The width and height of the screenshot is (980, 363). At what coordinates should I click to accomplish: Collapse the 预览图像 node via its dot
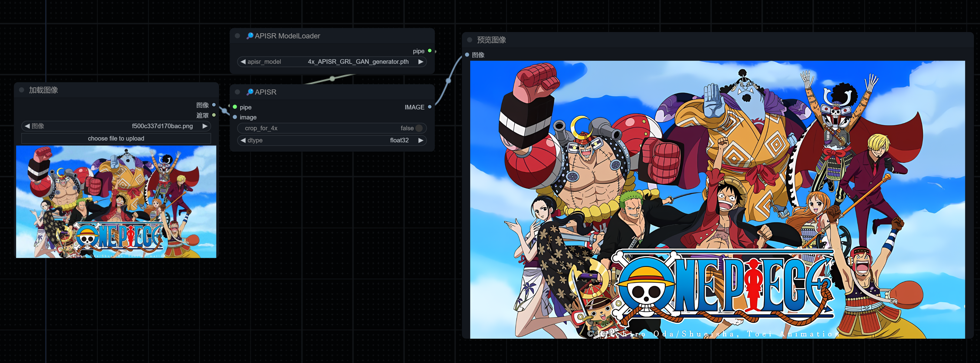coord(470,40)
